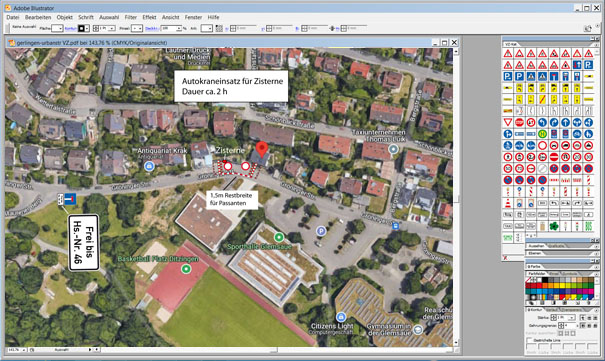This screenshot has width=605, height=361.
Task: Open the stroke weight dropdown in toolbar
Action: pyautogui.click(x=112, y=28)
